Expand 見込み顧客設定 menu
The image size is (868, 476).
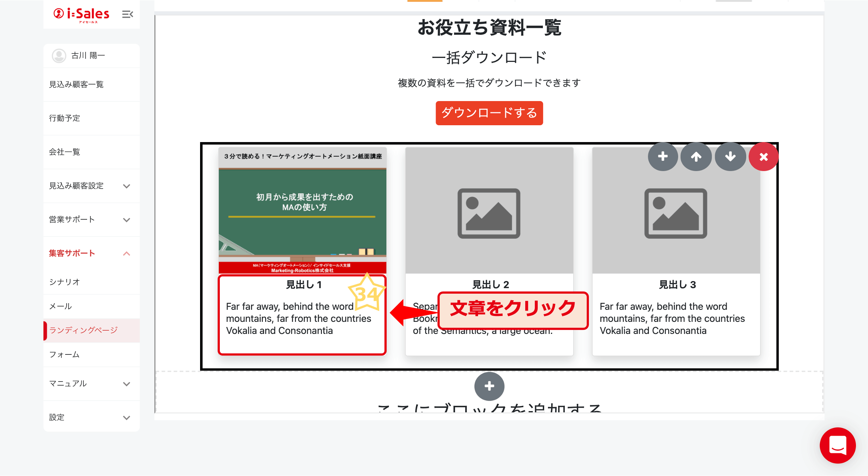pyautogui.click(x=127, y=186)
